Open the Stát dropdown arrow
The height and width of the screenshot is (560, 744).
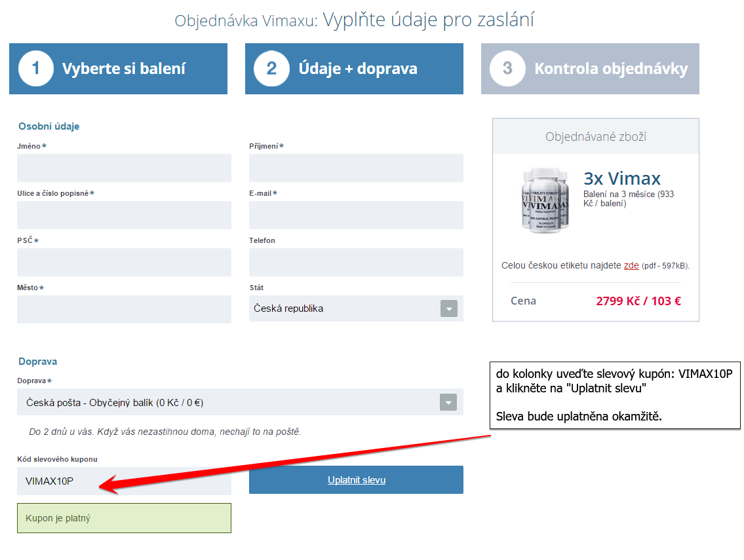coord(449,308)
